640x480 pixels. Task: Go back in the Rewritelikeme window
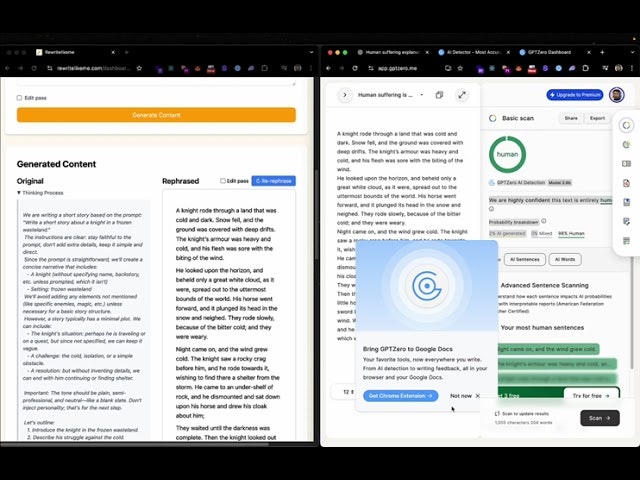[7, 68]
